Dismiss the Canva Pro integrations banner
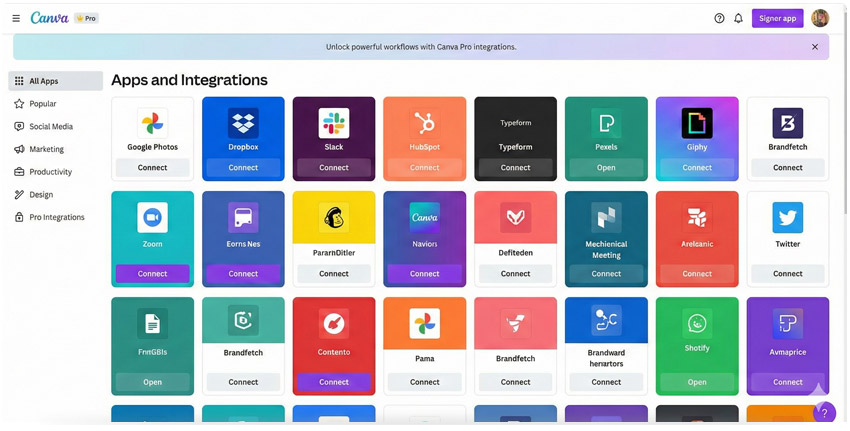850x431 pixels. [815, 47]
